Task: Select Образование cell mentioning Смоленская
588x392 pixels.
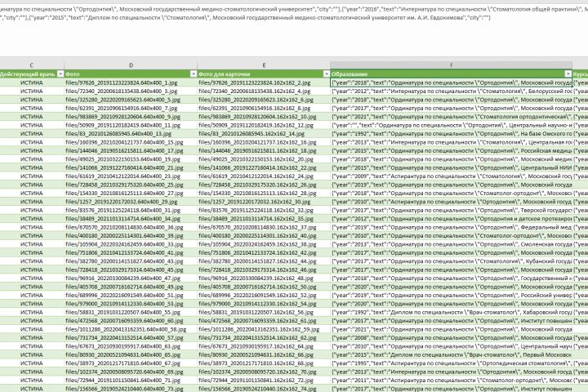Action: point(451,244)
